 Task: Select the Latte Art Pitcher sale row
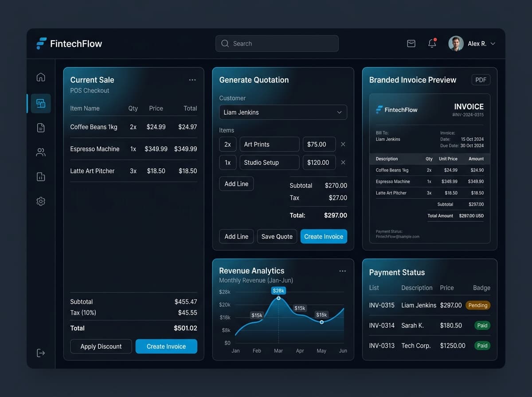[x=133, y=171]
